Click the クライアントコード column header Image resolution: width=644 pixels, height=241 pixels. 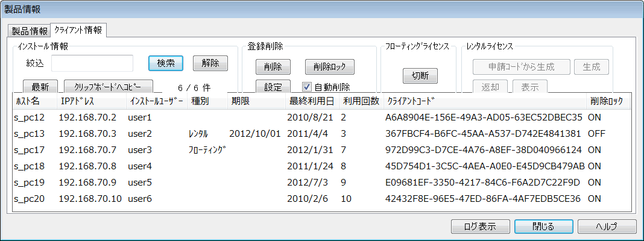coord(410,101)
